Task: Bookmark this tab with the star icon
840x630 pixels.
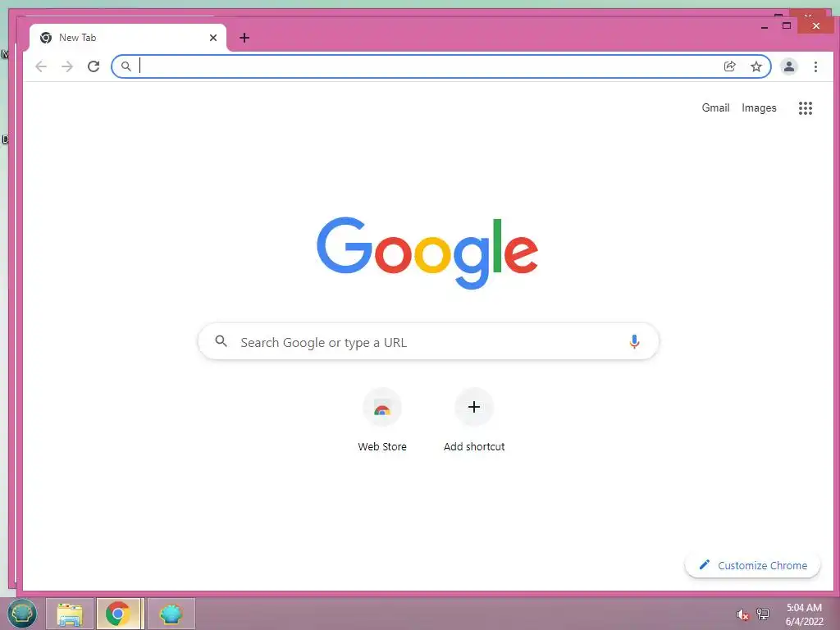Action: pyautogui.click(x=756, y=66)
